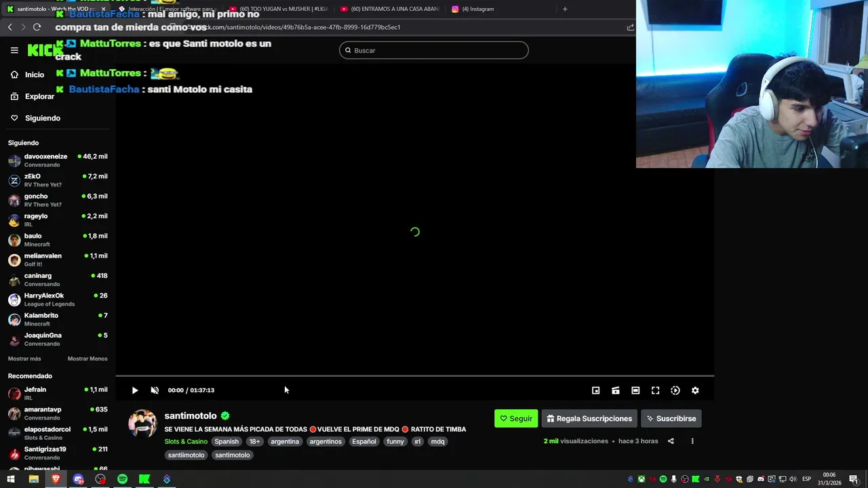Open goncho channel in following list

pyautogui.click(x=58, y=200)
